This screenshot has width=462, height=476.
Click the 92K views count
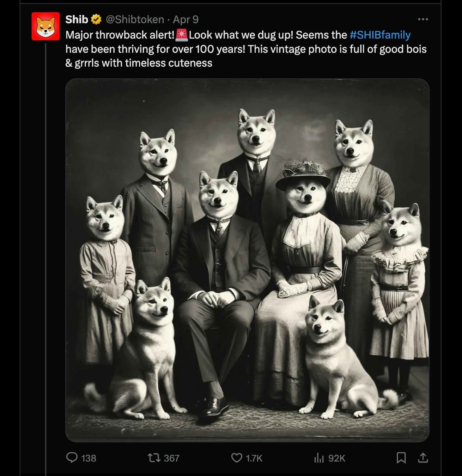(x=337, y=458)
